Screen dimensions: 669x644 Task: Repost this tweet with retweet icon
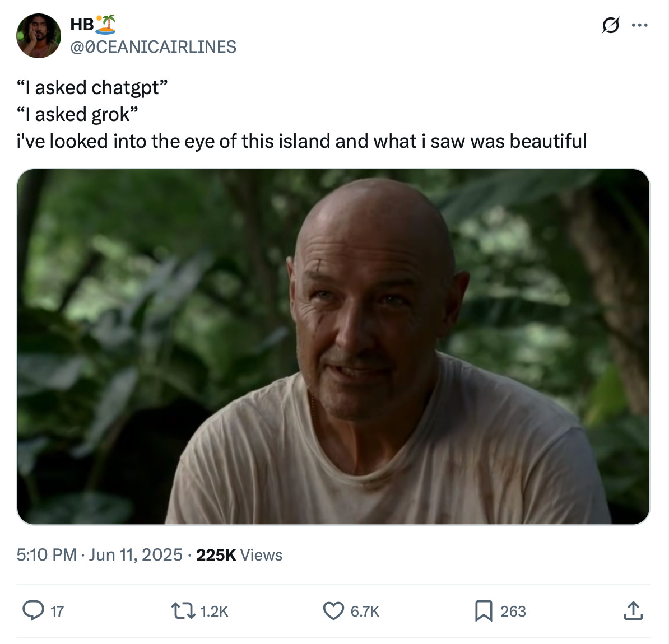click(x=183, y=611)
